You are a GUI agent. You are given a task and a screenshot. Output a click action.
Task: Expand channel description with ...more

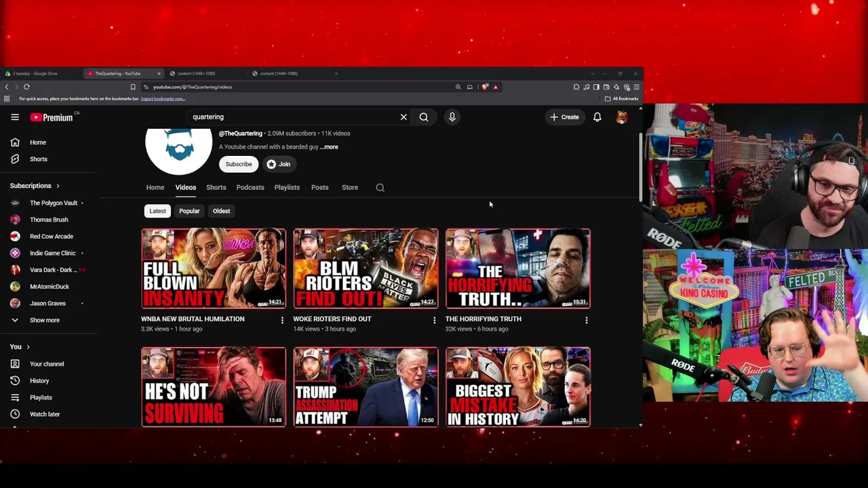tap(330, 147)
